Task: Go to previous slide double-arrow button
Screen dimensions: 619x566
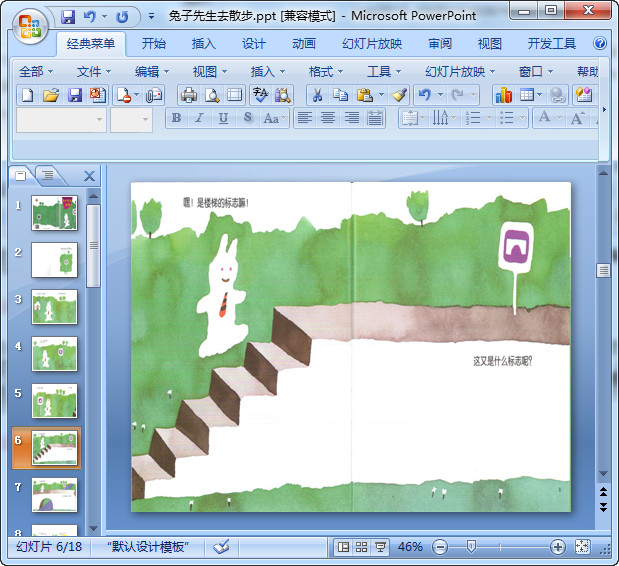Action: 603,491
